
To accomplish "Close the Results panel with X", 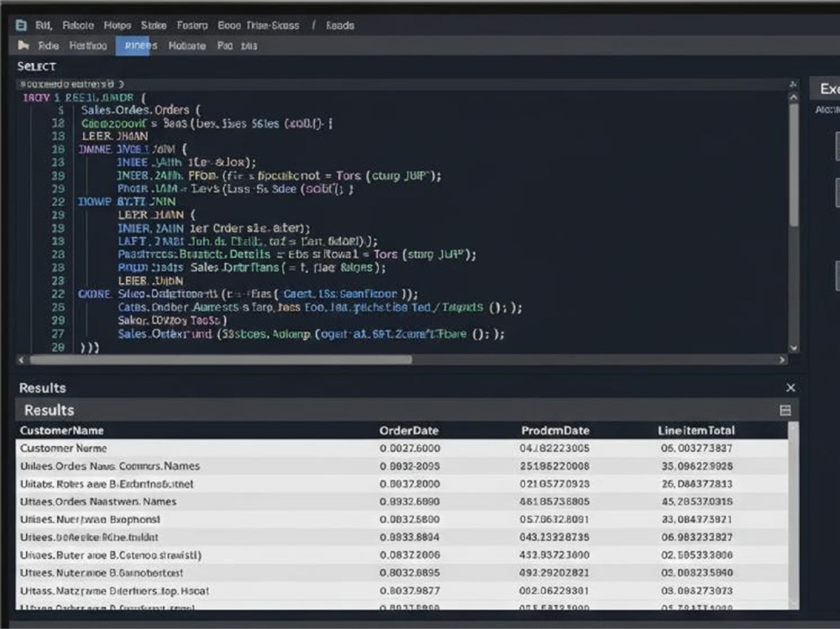I will pos(790,387).
